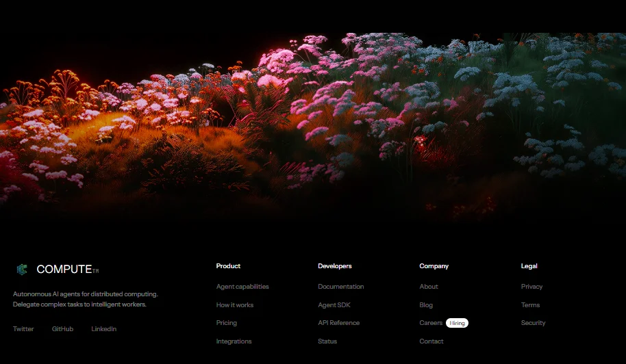Open the LinkedIn link
Screen dimensions: 626x364
[x=104, y=329]
